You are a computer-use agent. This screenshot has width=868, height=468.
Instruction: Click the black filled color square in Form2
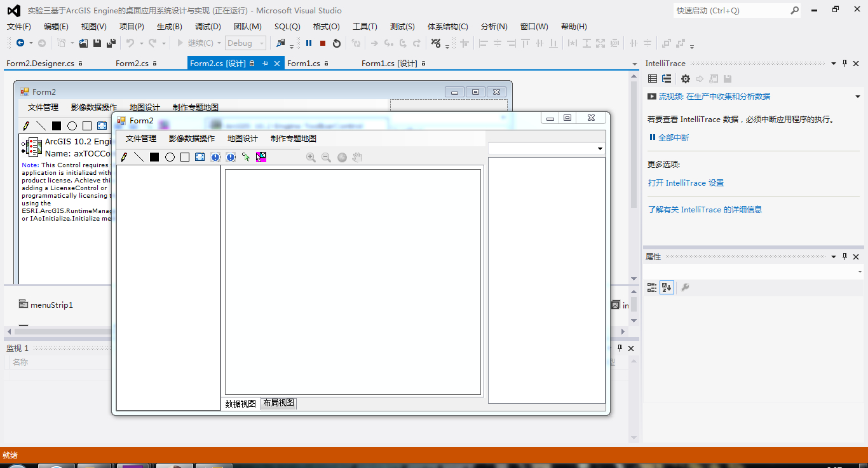(x=154, y=157)
